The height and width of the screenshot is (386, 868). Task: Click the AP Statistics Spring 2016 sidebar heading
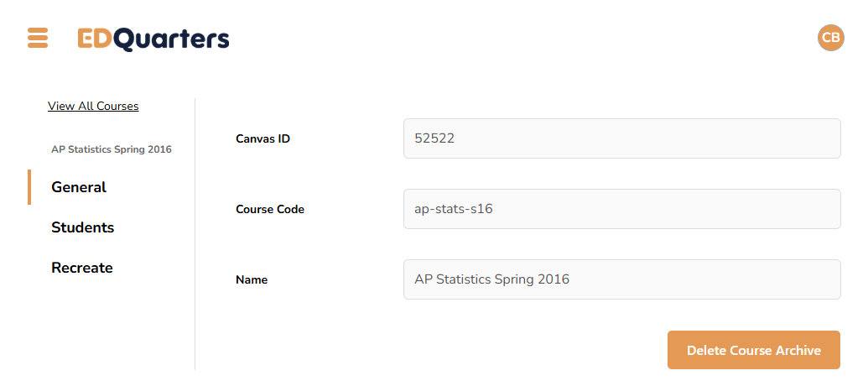(112, 149)
